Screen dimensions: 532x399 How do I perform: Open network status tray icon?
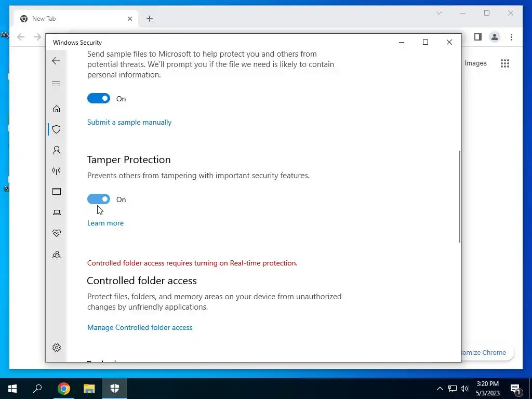453,389
